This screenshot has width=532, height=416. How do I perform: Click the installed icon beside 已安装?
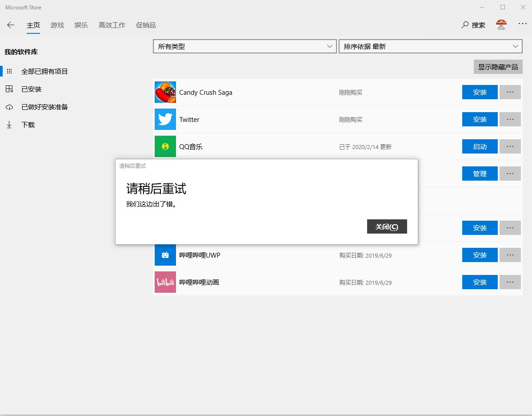[9, 89]
